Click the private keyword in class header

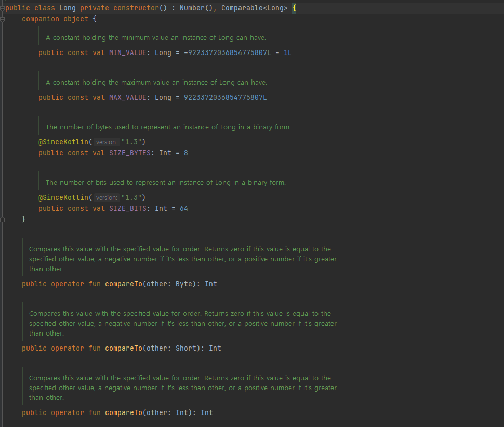94,8
